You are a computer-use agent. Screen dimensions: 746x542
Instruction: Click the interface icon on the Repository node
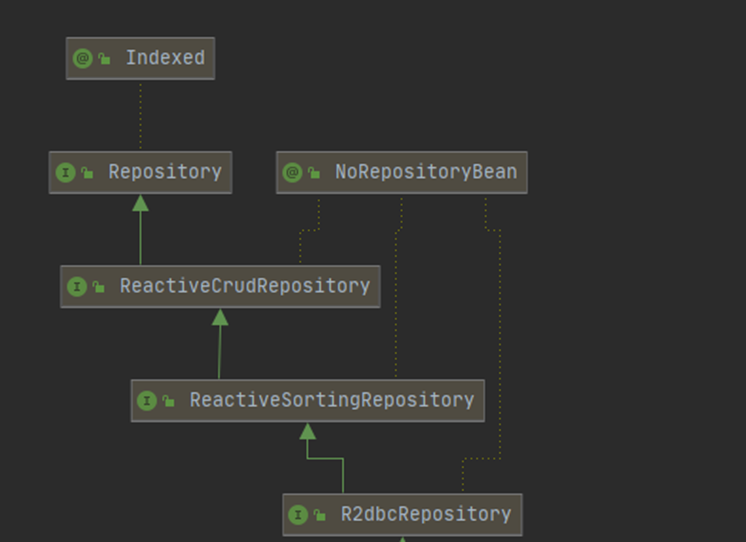click(x=66, y=173)
